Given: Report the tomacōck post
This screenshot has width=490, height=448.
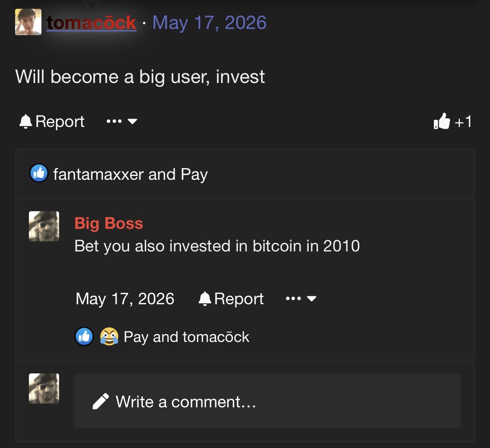Looking at the screenshot, I should [x=52, y=121].
